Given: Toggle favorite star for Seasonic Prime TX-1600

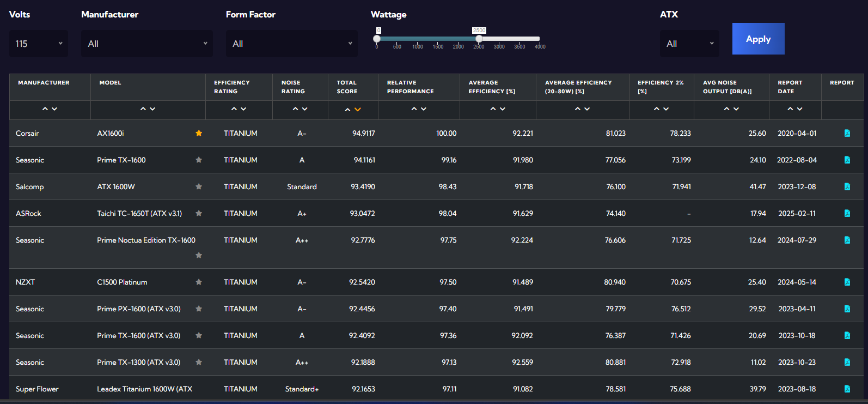Looking at the screenshot, I should coord(199,160).
